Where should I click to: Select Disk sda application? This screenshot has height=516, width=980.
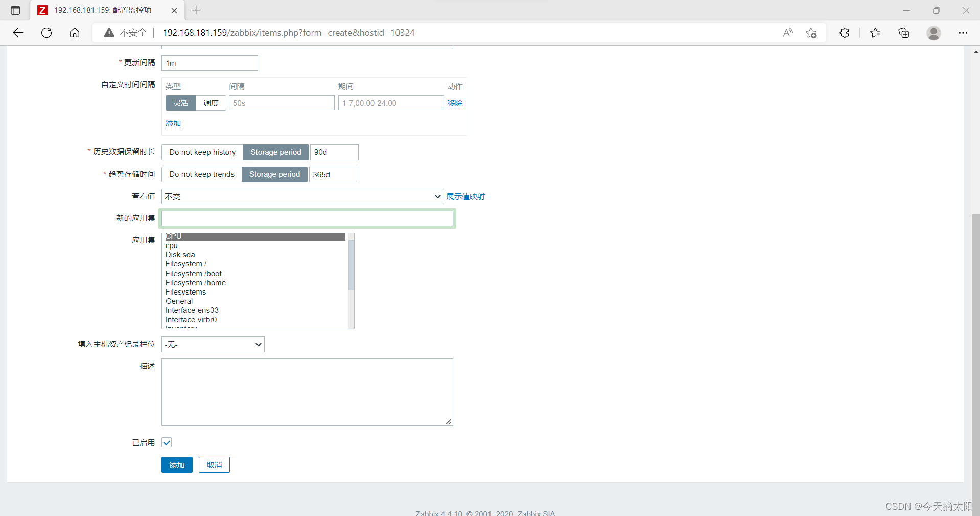click(255, 255)
